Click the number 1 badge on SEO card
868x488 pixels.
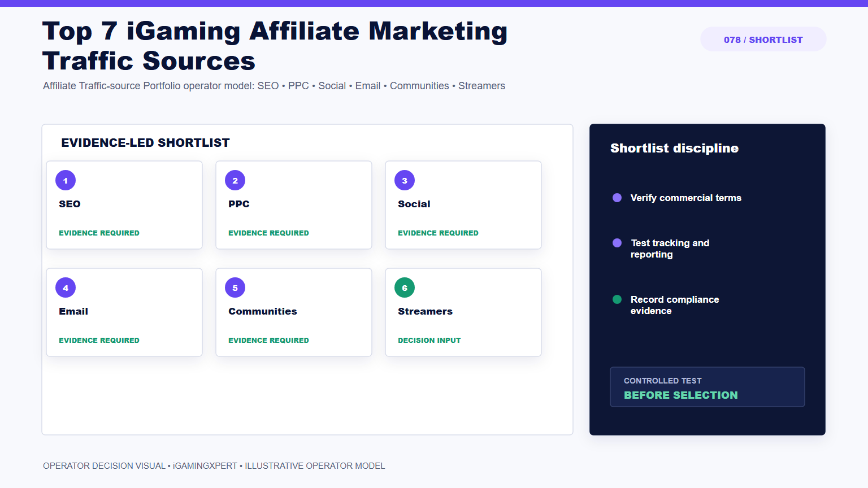(x=66, y=181)
